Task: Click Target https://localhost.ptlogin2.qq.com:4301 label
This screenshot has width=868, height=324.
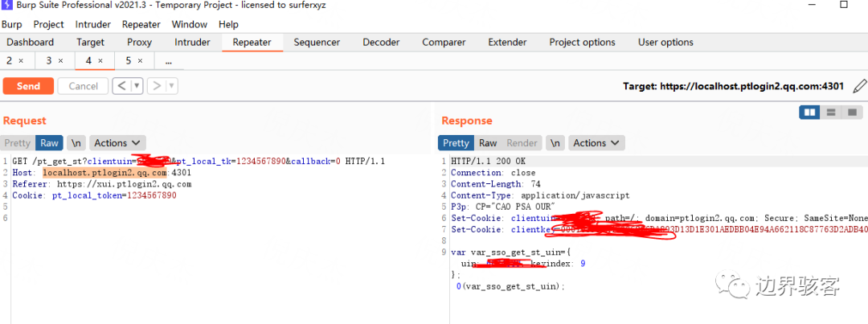Action: (x=734, y=86)
